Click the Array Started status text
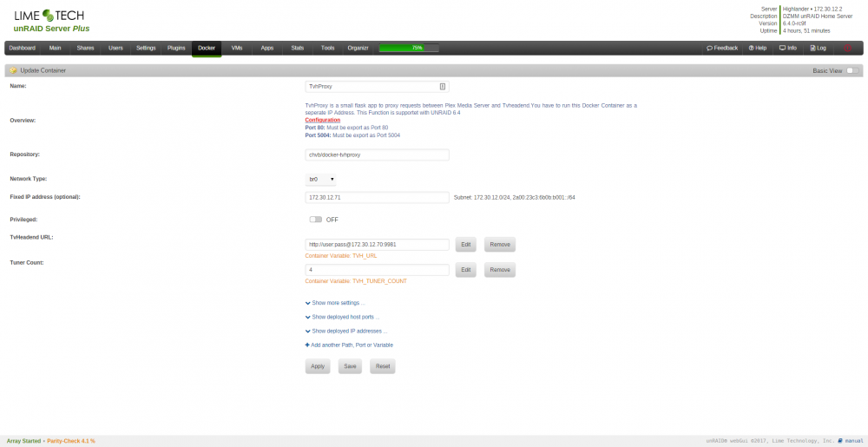 tap(23, 441)
